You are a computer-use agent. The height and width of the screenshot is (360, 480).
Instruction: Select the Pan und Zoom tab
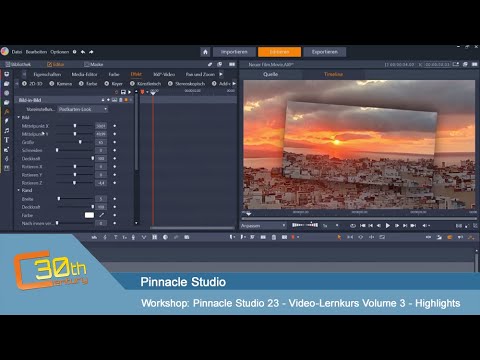pyautogui.click(x=200, y=74)
